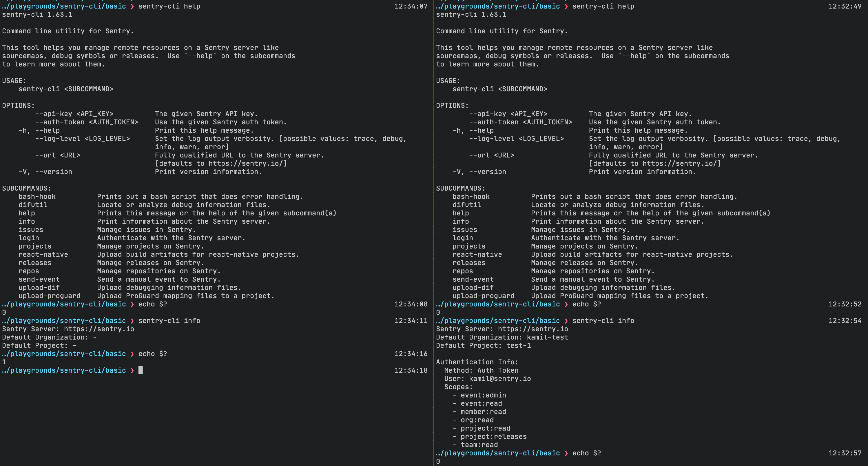Click 'event:admin' scope entry
The image size is (868, 466).
coord(483,395)
